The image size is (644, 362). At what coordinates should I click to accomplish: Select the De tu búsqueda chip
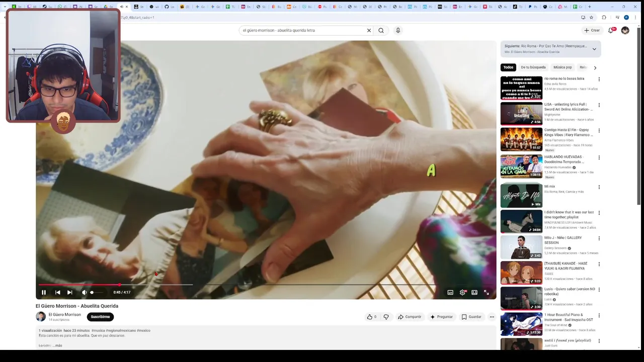(x=533, y=67)
